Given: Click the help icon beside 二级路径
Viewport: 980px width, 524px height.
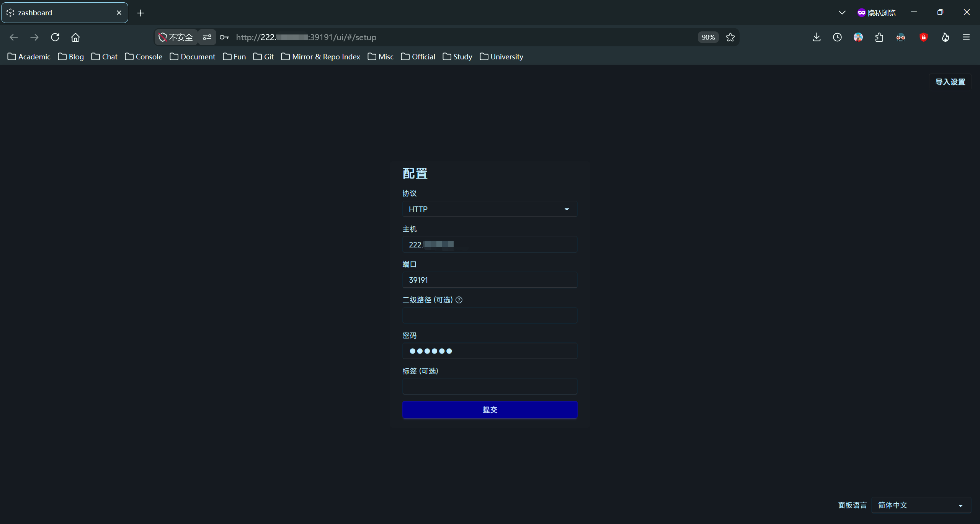Looking at the screenshot, I should pyautogui.click(x=459, y=300).
